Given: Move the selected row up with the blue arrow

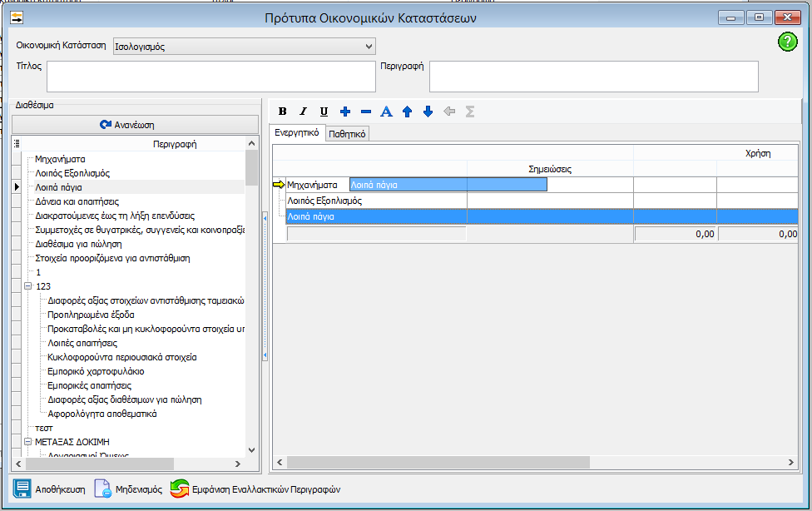Looking at the screenshot, I should tap(407, 112).
